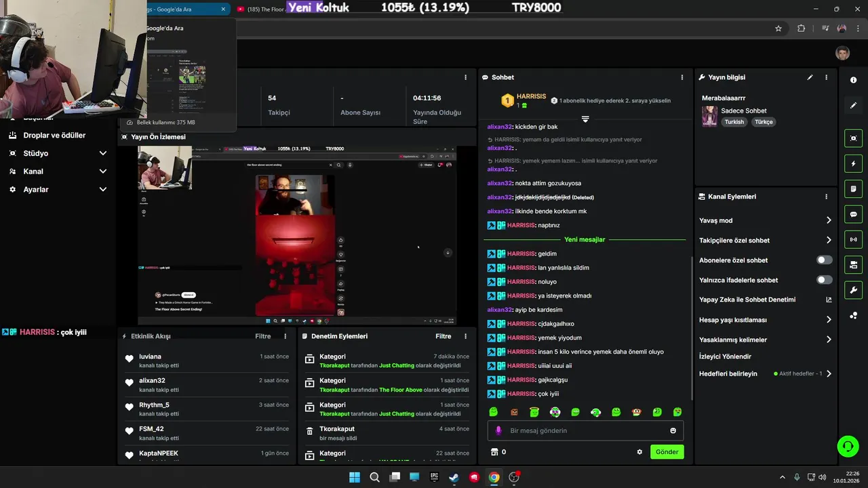This screenshot has width=868, height=488.
Task: Open Epic Games Launcher from taskbar
Action: pos(434,477)
